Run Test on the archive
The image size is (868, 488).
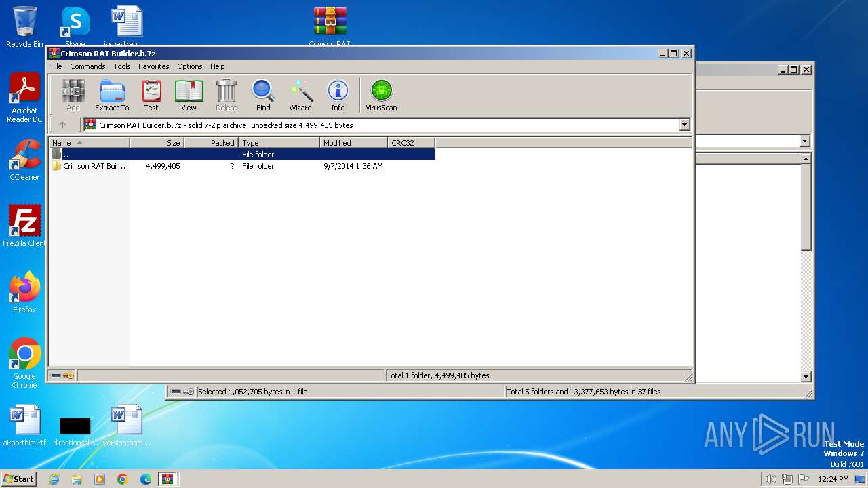point(151,95)
